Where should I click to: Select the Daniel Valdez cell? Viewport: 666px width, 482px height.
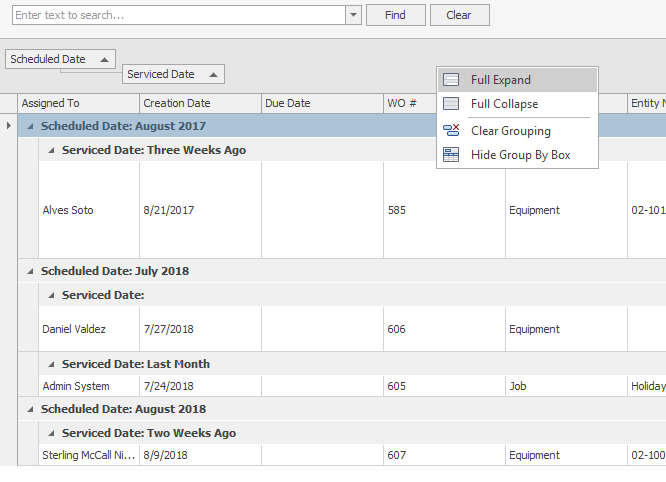[89, 329]
